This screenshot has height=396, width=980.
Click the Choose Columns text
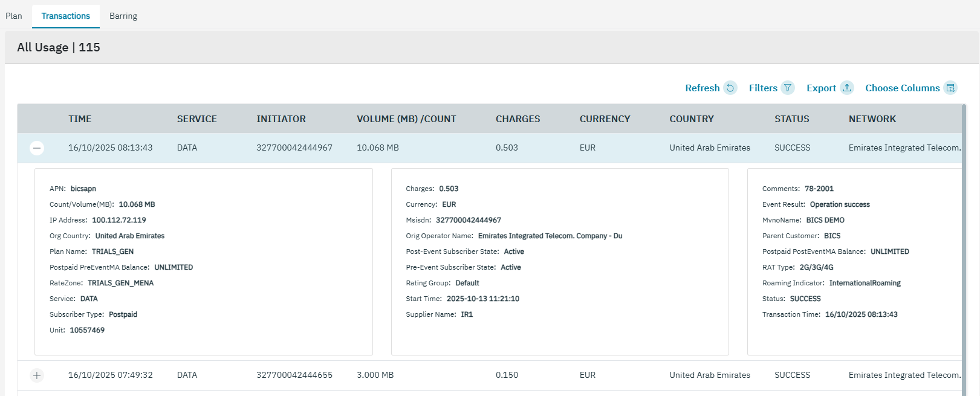pyautogui.click(x=902, y=88)
